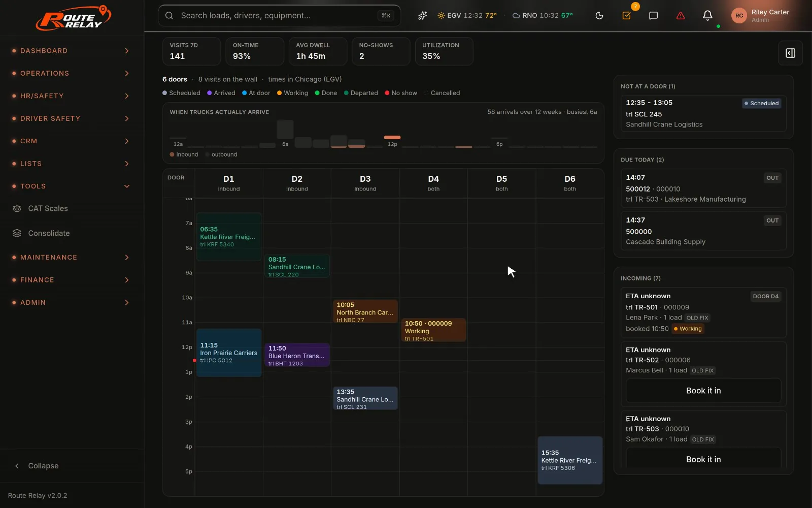
Task: Click the 12p arrival histogram bar
Action: pyautogui.click(x=392, y=138)
